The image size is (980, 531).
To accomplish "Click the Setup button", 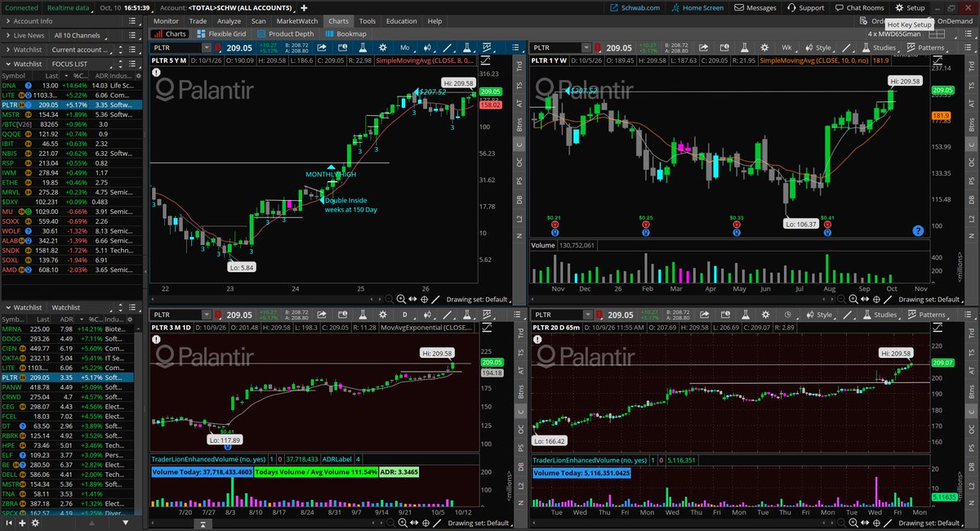I will [x=910, y=7].
